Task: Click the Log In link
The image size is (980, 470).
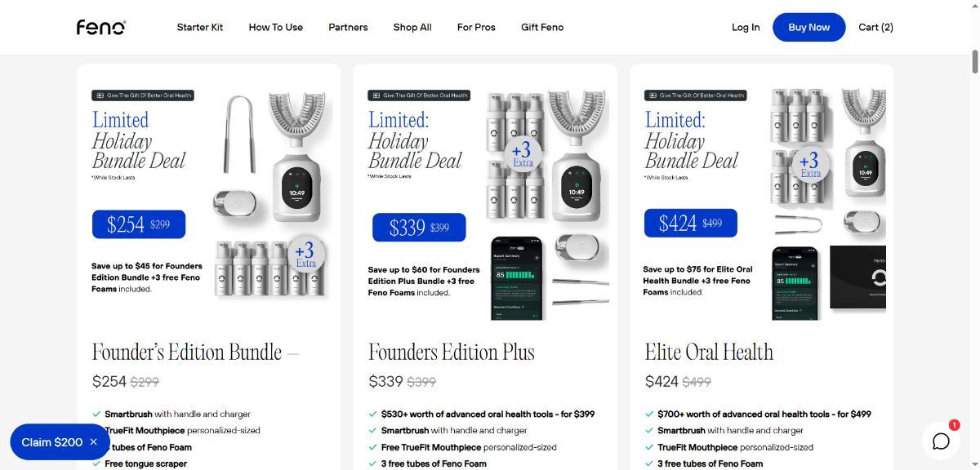Action: pyautogui.click(x=746, y=28)
